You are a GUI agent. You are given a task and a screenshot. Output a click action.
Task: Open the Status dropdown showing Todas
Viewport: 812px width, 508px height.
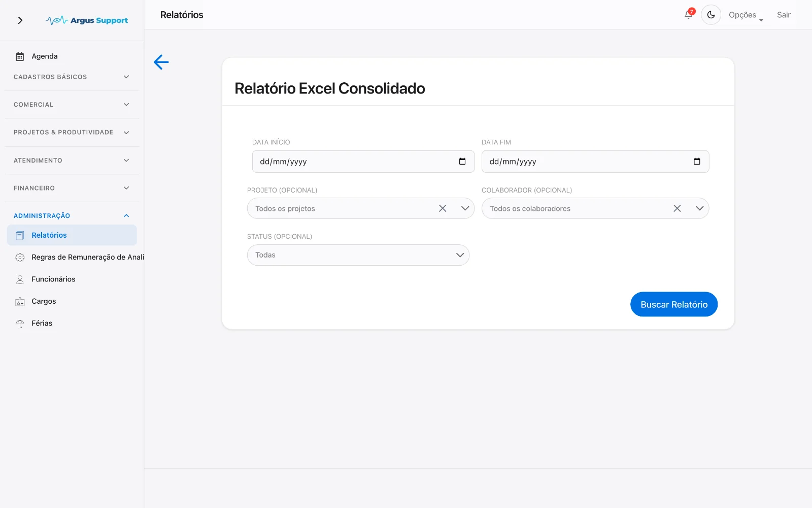pyautogui.click(x=358, y=255)
